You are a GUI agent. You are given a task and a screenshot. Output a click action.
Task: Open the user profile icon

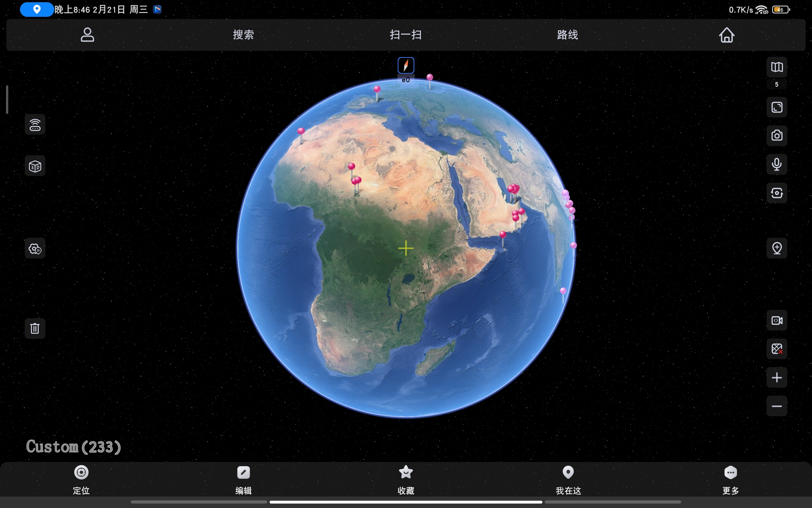pyautogui.click(x=87, y=35)
